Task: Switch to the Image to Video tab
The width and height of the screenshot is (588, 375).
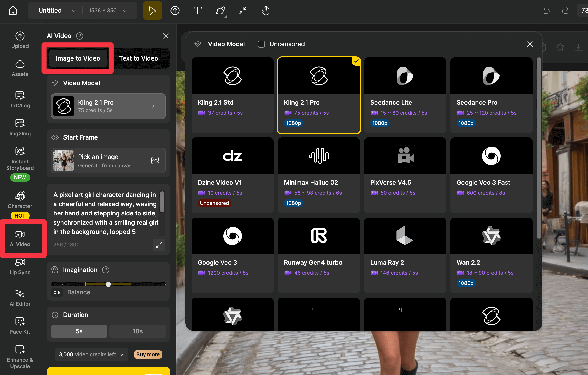Action: pos(78,58)
